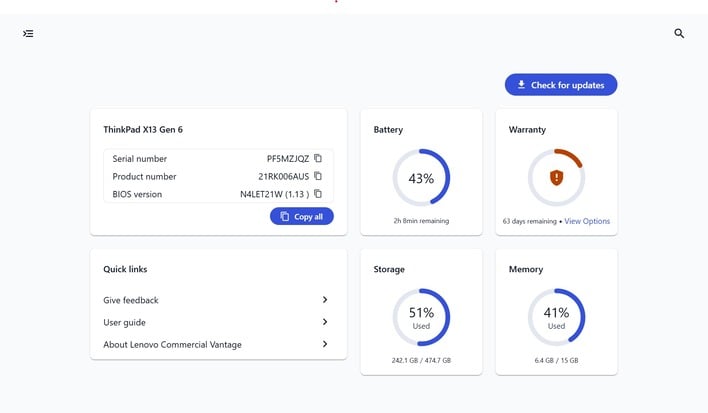Click the BIOS version label
The image size is (708, 413).
[137, 194]
